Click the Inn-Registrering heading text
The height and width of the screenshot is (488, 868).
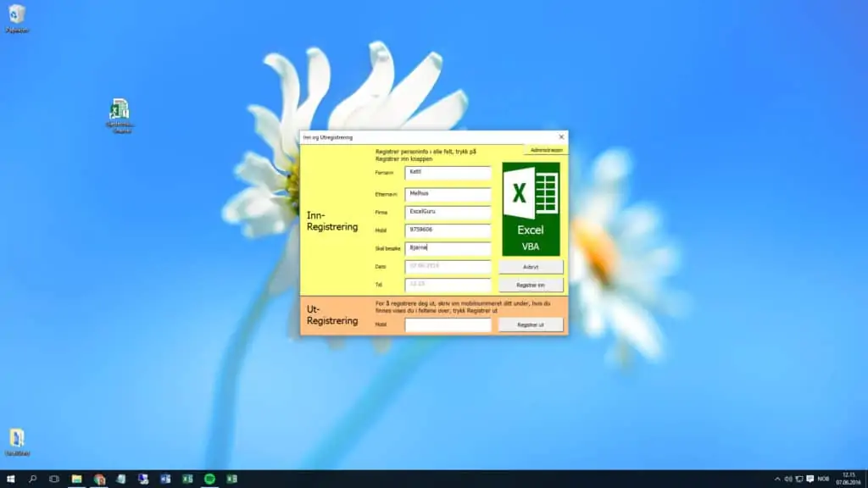click(x=332, y=221)
